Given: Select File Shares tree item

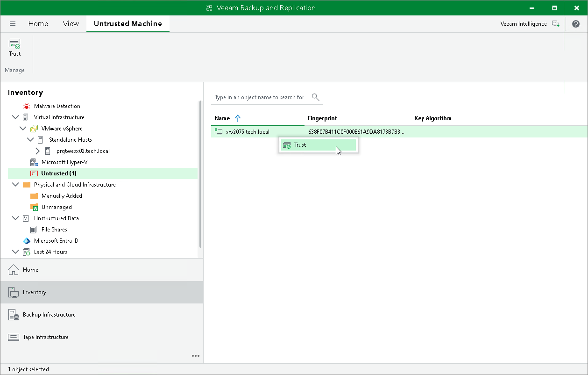Looking at the screenshot, I should (54, 230).
